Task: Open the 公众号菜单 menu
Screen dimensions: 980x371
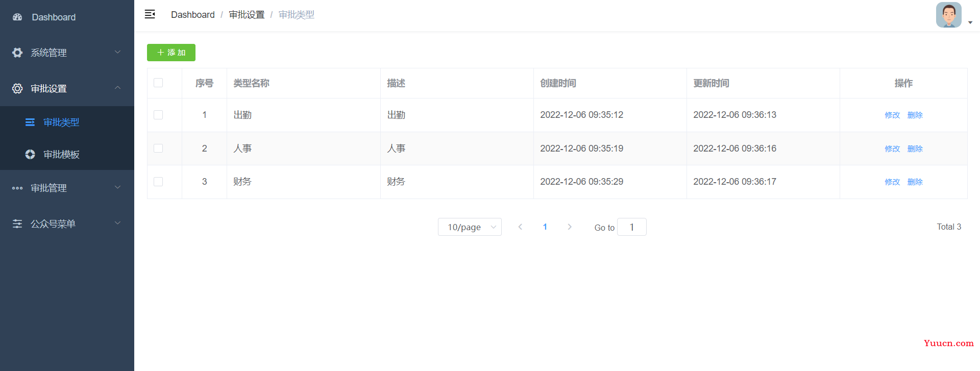Action: pos(67,224)
